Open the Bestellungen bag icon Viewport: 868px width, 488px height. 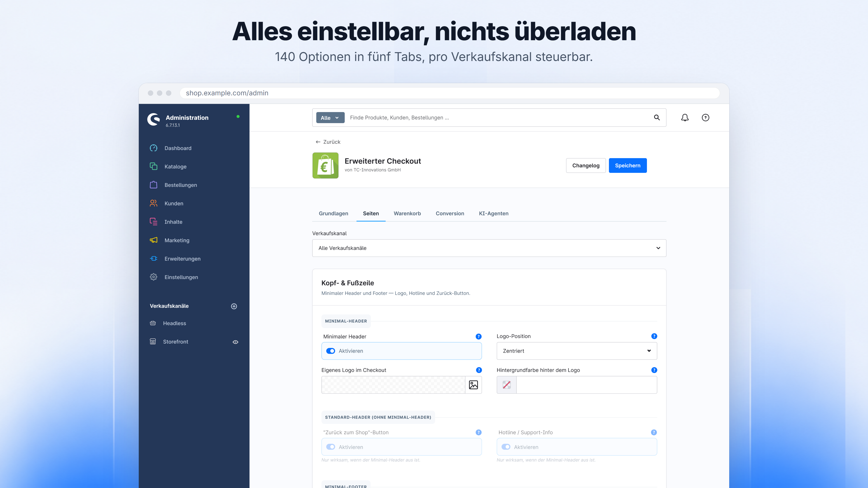click(x=154, y=185)
